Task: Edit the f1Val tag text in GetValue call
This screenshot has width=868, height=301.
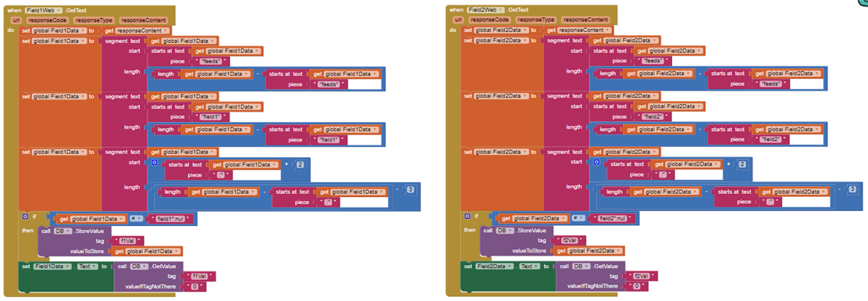Action: coord(200,276)
